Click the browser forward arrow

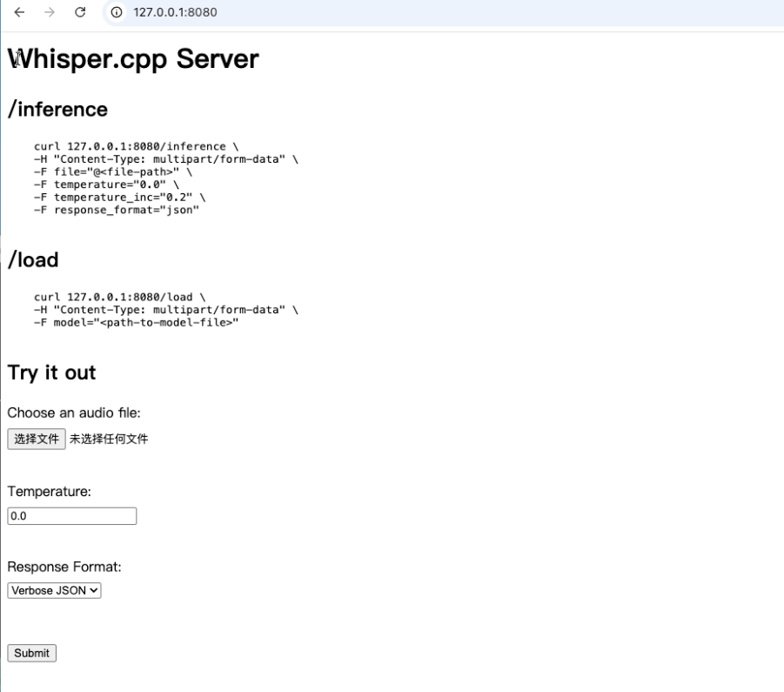(x=50, y=12)
